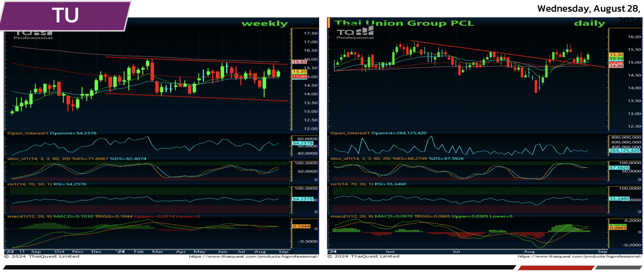
Task: Click the purple TU ticker banner
Action: point(65,15)
